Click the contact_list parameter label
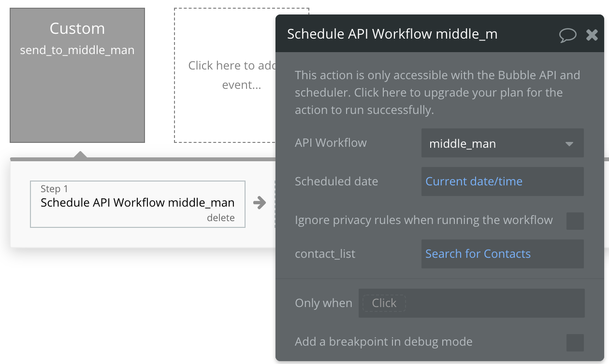This screenshot has width=609, height=364. tap(325, 254)
